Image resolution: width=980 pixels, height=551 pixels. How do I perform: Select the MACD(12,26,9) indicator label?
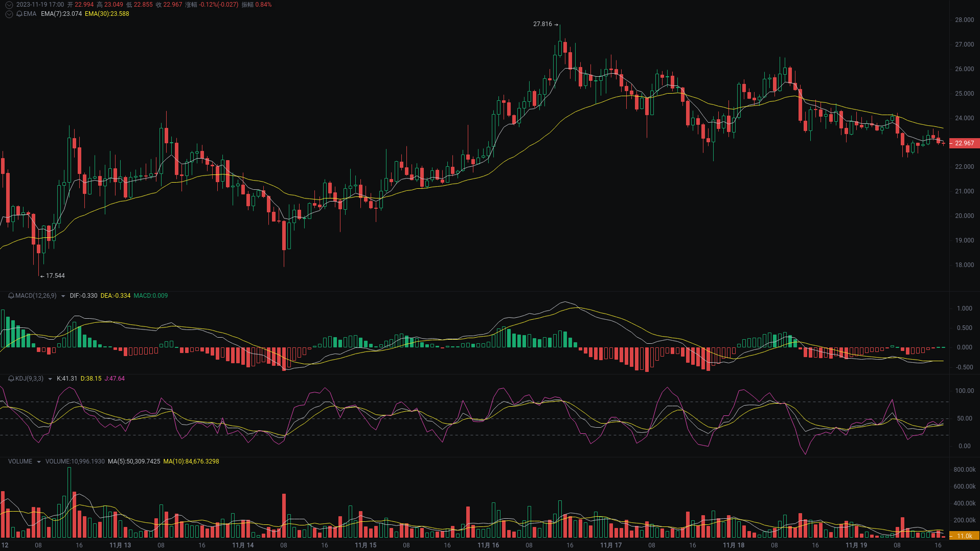tap(36, 296)
